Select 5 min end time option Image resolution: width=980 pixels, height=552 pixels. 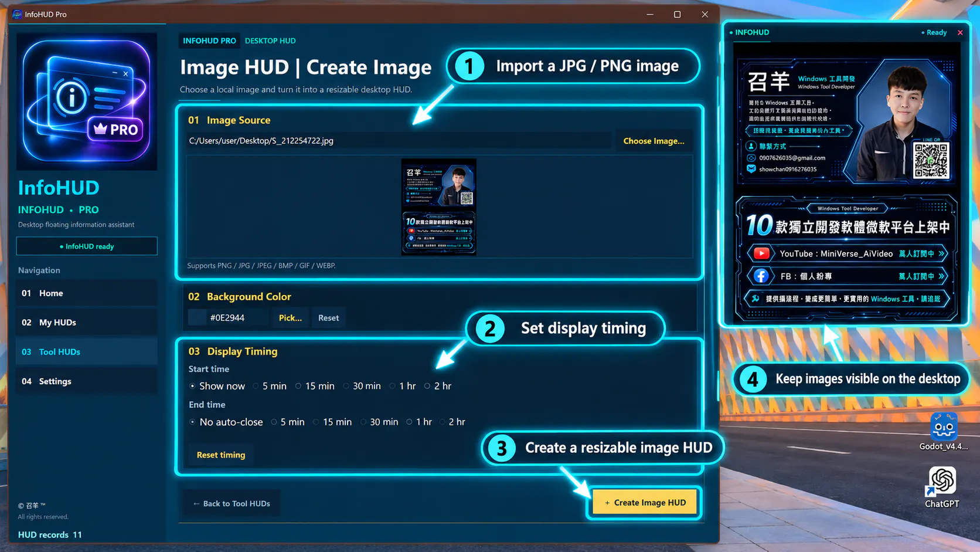(x=288, y=422)
